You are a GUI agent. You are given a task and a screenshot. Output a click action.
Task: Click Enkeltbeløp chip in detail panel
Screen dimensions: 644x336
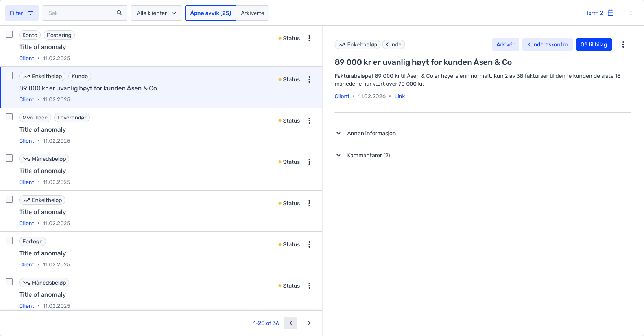point(358,44)
